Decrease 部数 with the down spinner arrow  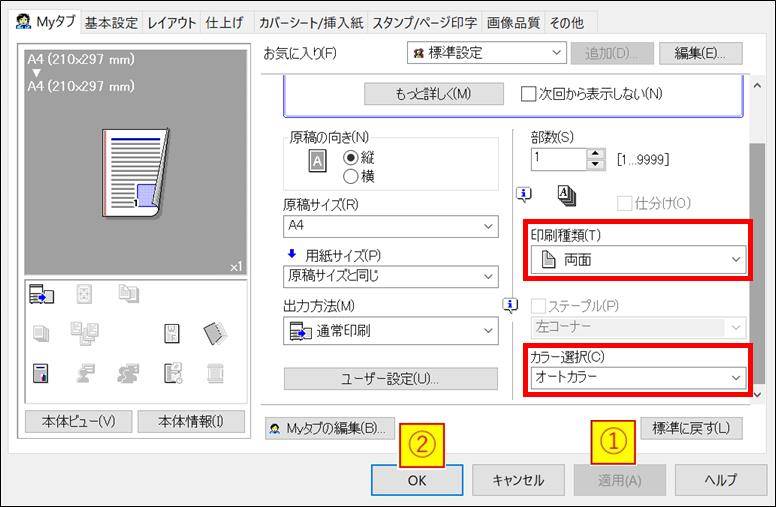pyautogui.click(x=595, y=165)
